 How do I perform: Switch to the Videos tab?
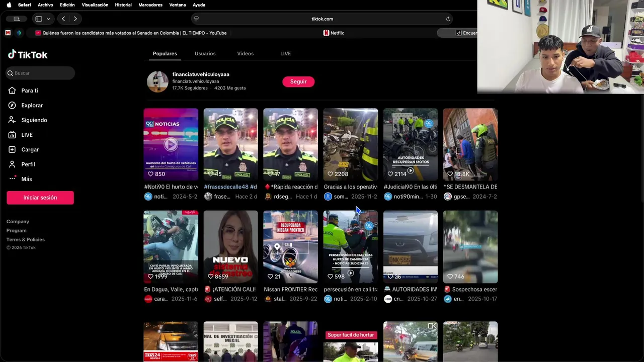click(246, 53)
